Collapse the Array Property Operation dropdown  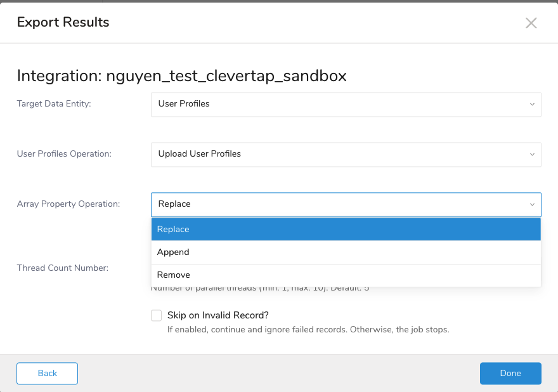click(x=346, y=204)
